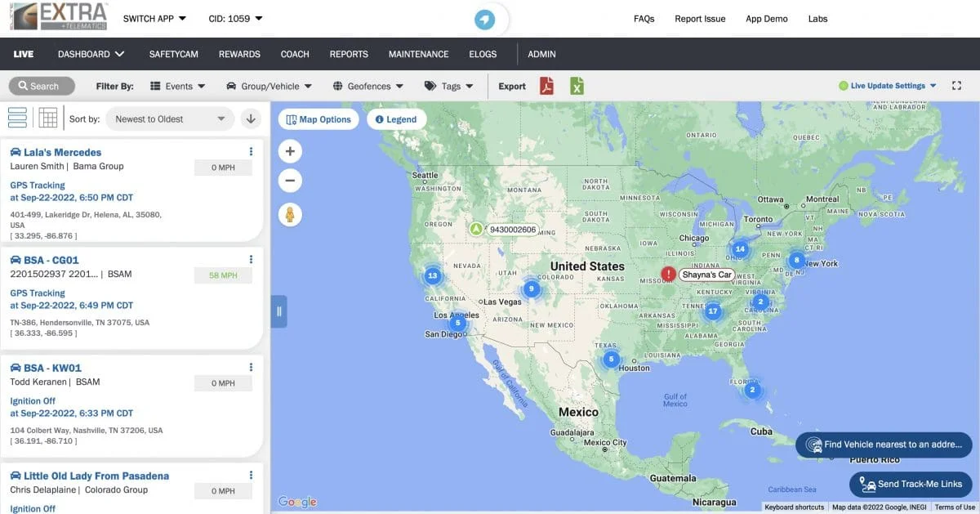Viewport: 980px width, 514px height.
Task: Zoom out on the map
Action: (x=290, y=181)
